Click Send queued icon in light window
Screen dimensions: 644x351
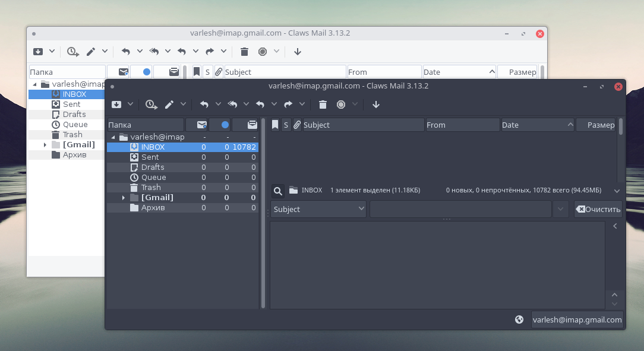[72, 51]
